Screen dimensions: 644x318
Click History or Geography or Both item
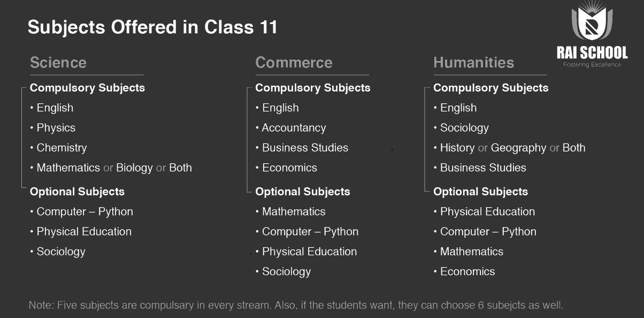(512, 148)
